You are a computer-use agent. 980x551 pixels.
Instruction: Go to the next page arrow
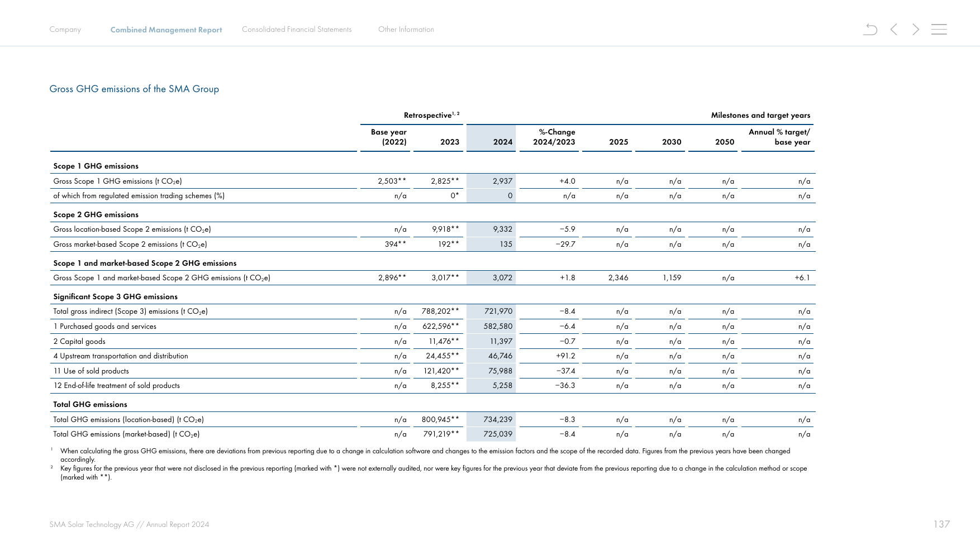[916, 29]
